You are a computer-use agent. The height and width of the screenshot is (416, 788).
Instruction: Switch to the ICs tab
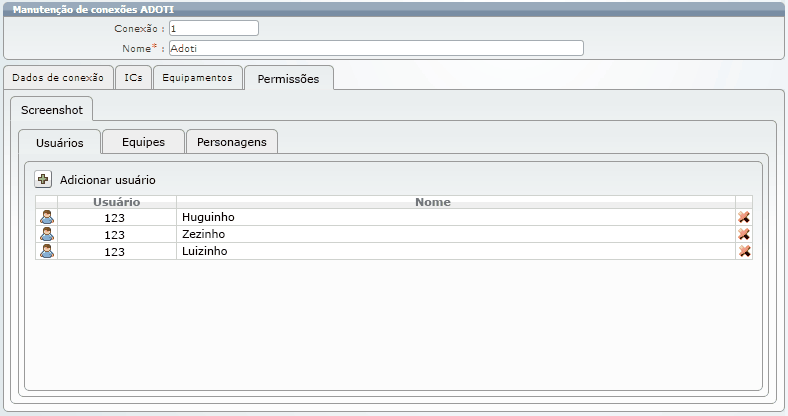[133, 78]
